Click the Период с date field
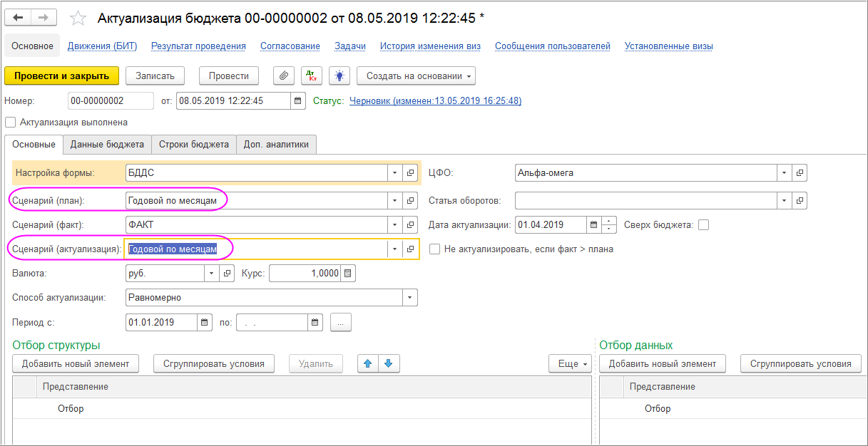The width and height of the screenshot is (868, 446). 161,323
